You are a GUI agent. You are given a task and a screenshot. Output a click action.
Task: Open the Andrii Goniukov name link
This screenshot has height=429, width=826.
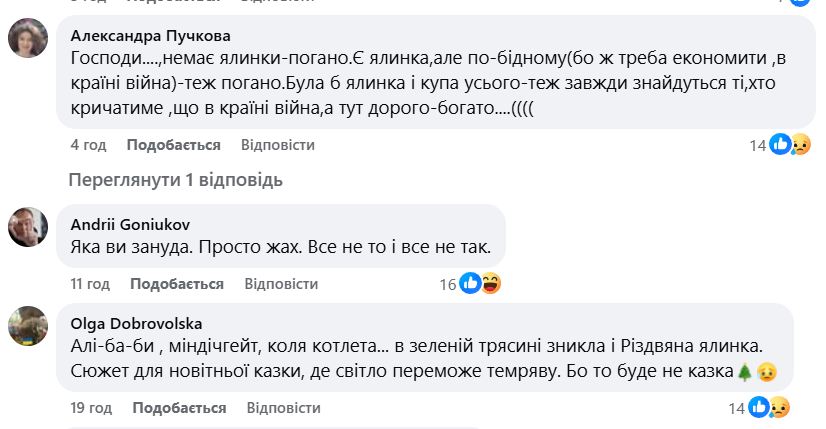(129, 224)
